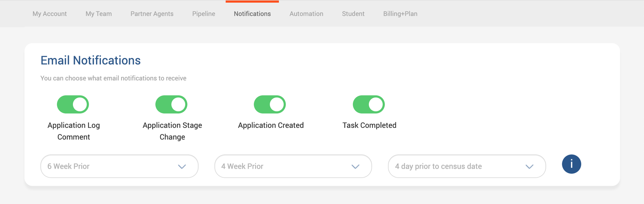Switch off Task Completed toggle

[369, 105]
